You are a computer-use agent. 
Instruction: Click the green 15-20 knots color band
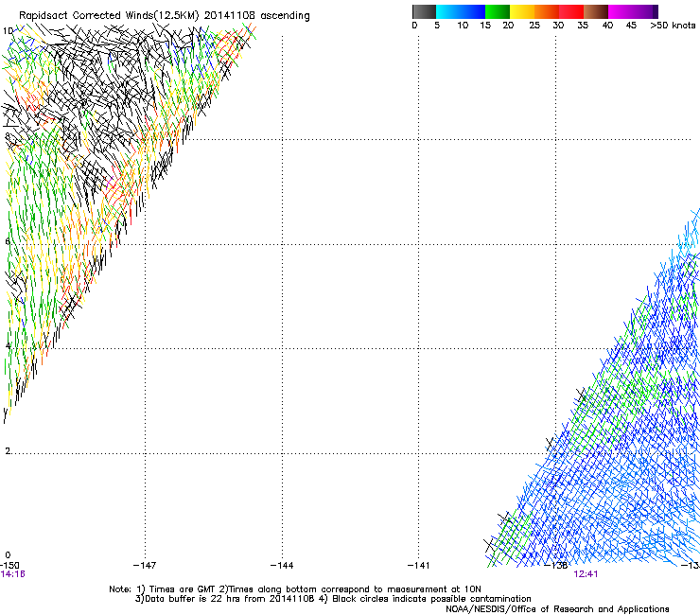(x=498, y=11)
